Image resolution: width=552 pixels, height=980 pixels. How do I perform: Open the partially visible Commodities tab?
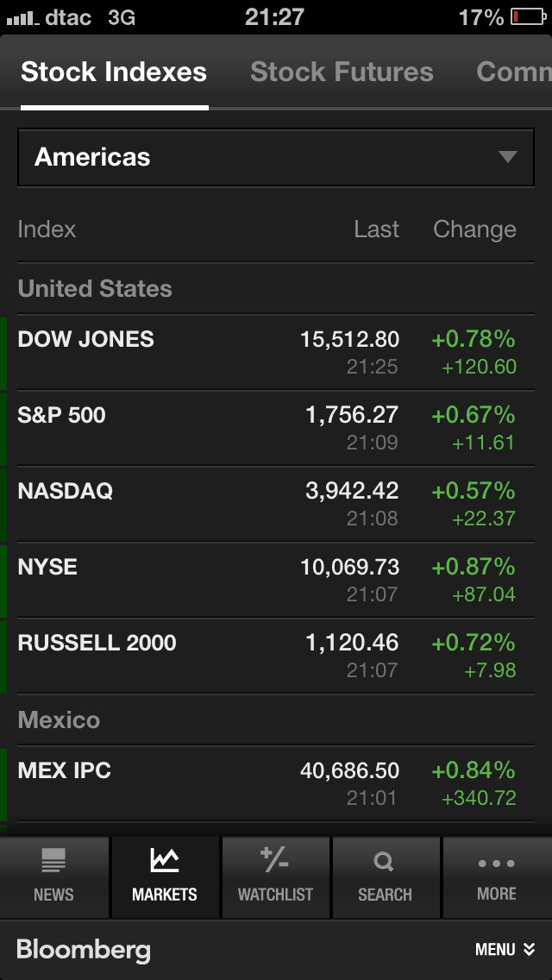pos(513,72)
